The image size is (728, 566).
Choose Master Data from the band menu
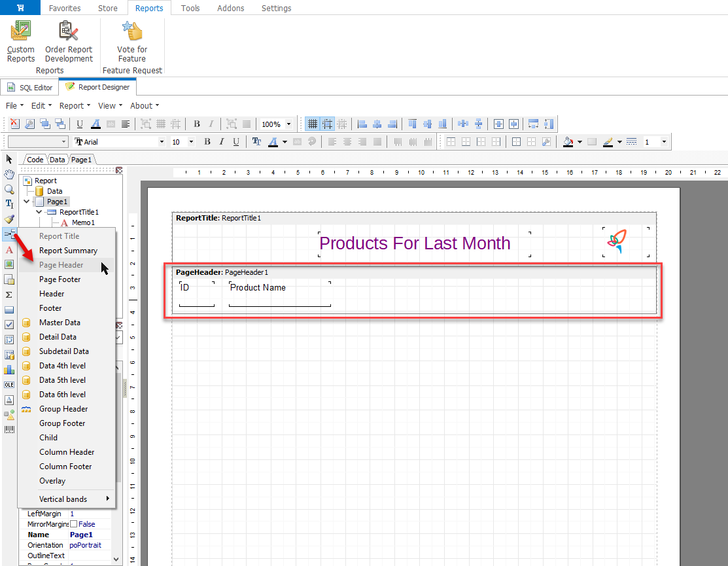tap(60, 323)
